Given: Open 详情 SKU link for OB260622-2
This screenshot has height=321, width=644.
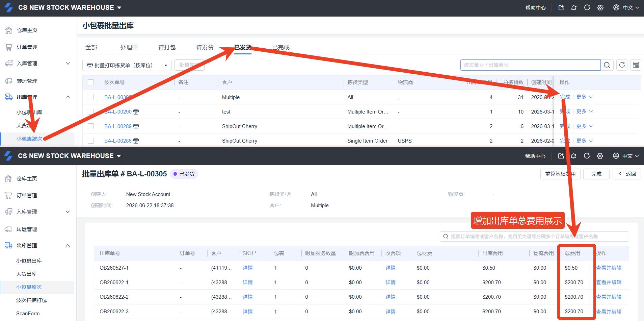Looking at the screenshot, I should [x=248, y=297].
